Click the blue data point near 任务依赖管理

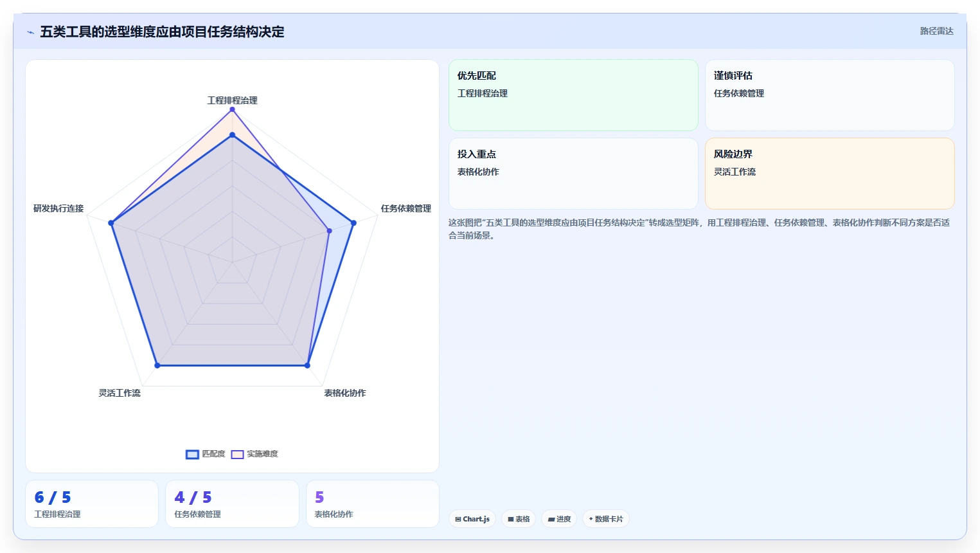click(x=353, y=223)
